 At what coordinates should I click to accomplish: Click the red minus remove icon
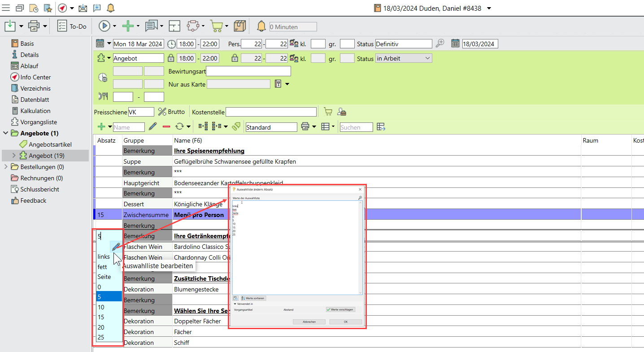pyautogui.click(x=166, y=127)
